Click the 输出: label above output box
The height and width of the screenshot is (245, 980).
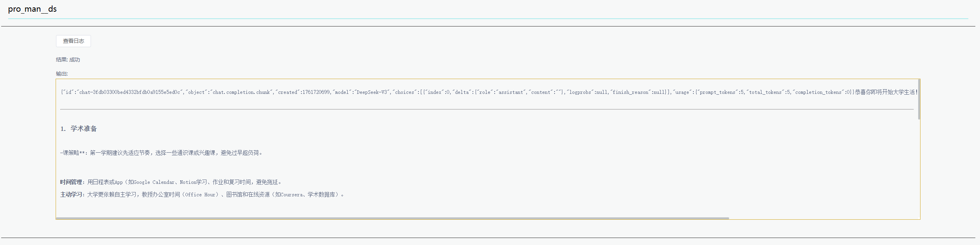[x=62, y=74]
